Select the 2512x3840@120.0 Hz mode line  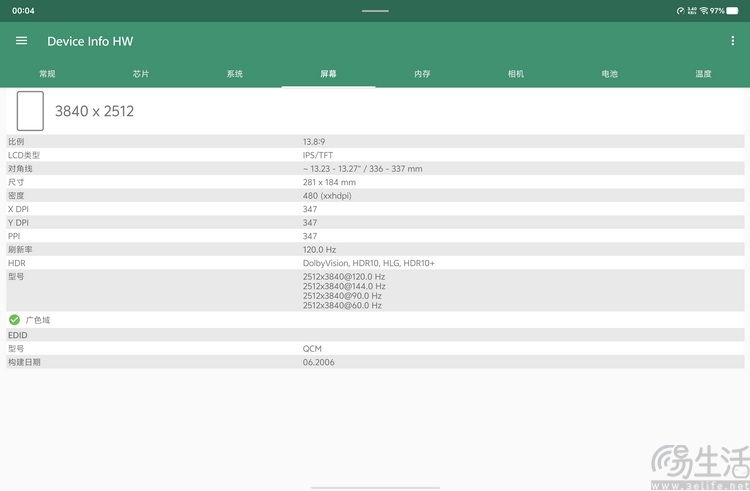click(x=344, y=276)
